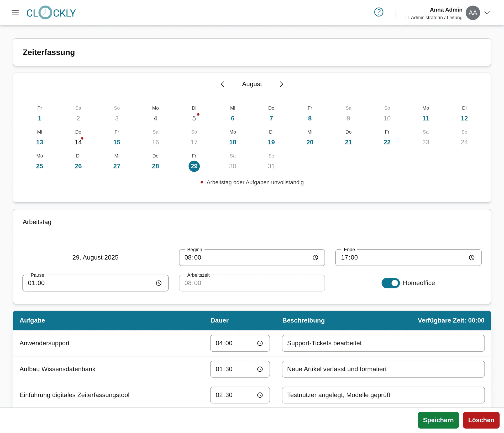
Task: Open the clock picker for Beginn field
Action: pos(316,257)
